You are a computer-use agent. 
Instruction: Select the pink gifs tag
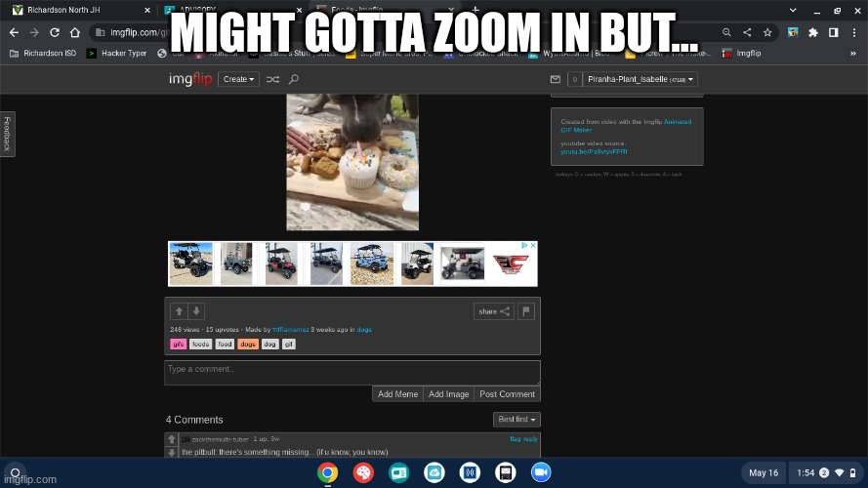(x=178, y=344)
